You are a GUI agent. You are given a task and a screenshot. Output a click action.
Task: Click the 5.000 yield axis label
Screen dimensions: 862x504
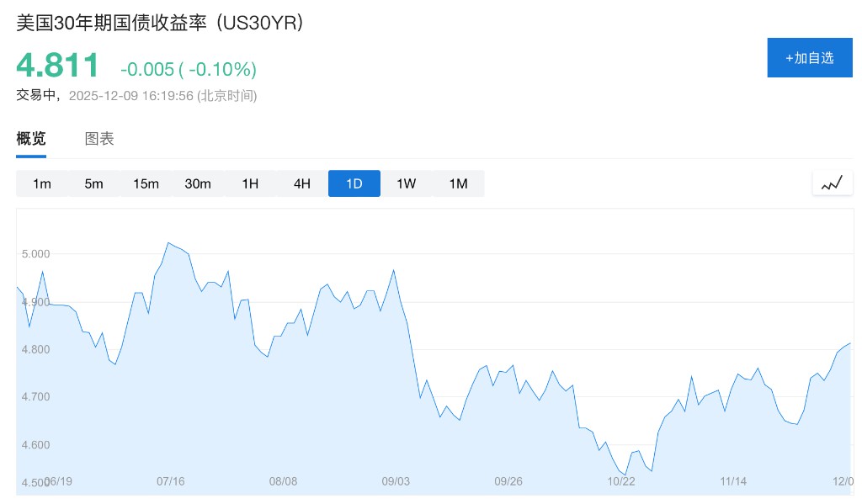[36, 253]
